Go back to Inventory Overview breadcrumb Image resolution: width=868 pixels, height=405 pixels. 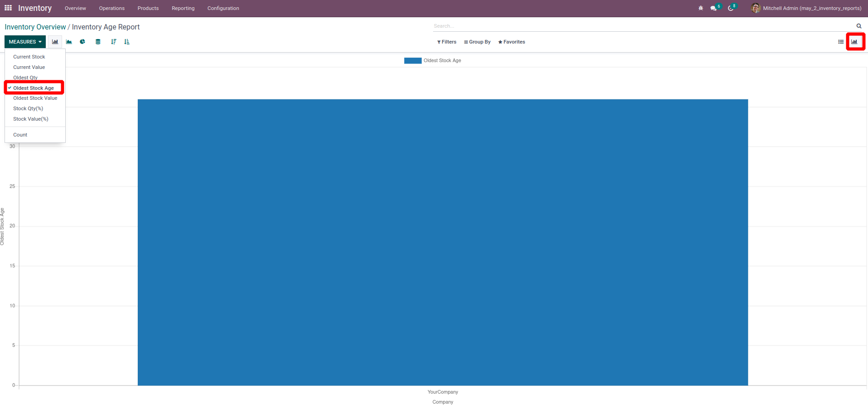(x=35, y=27)
